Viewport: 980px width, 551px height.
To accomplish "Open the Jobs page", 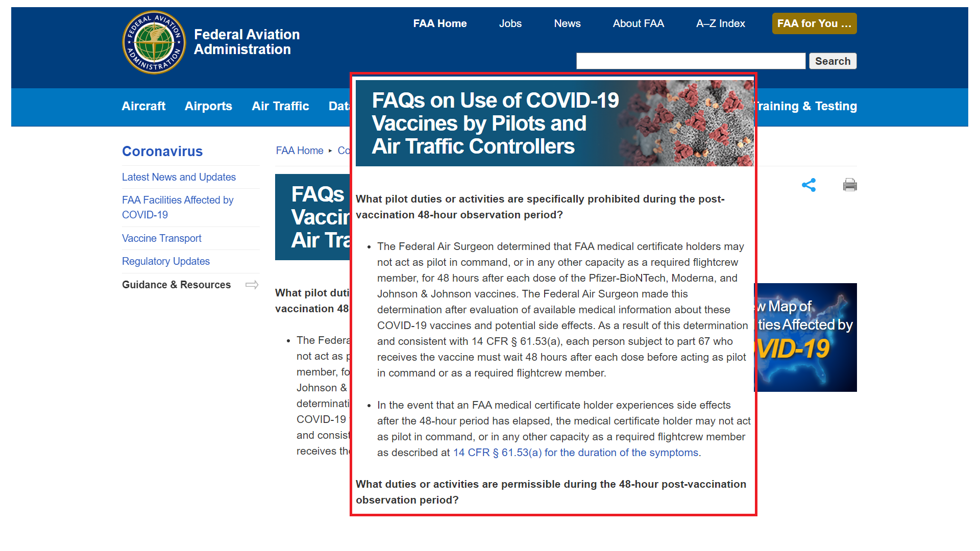I will [510, 23].
